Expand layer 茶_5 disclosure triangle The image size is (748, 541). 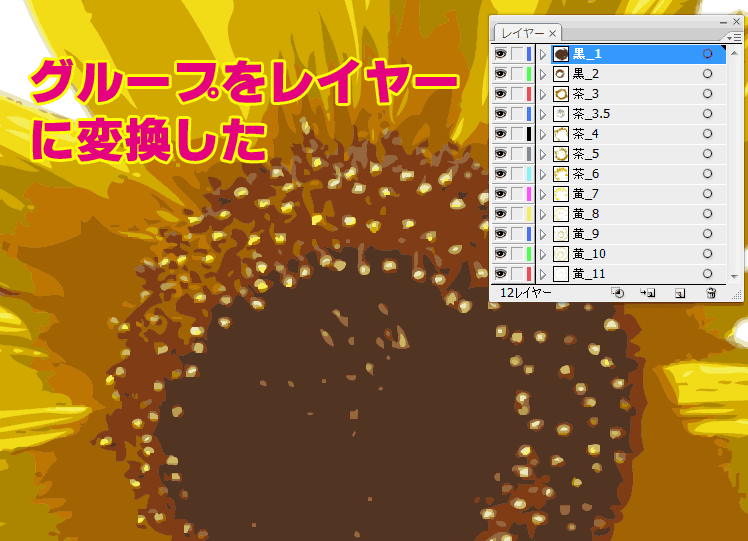(x=543, y=155)
